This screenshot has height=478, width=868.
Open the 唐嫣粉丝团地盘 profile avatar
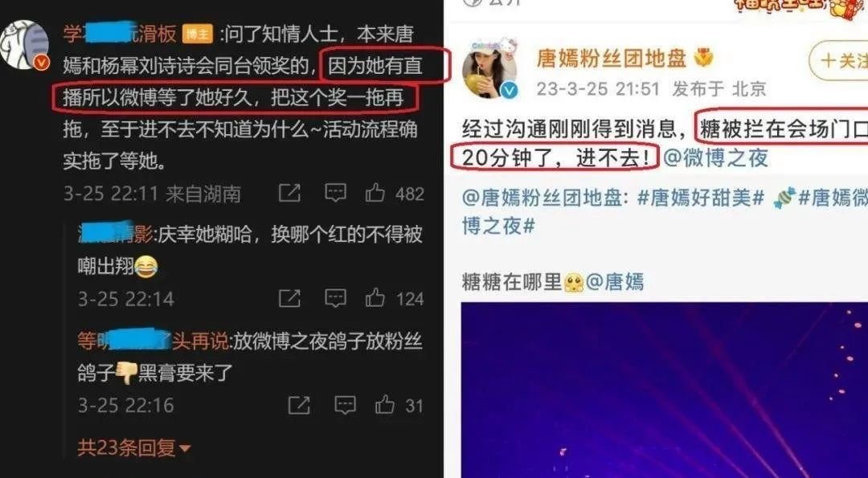[x=490, y=68]
